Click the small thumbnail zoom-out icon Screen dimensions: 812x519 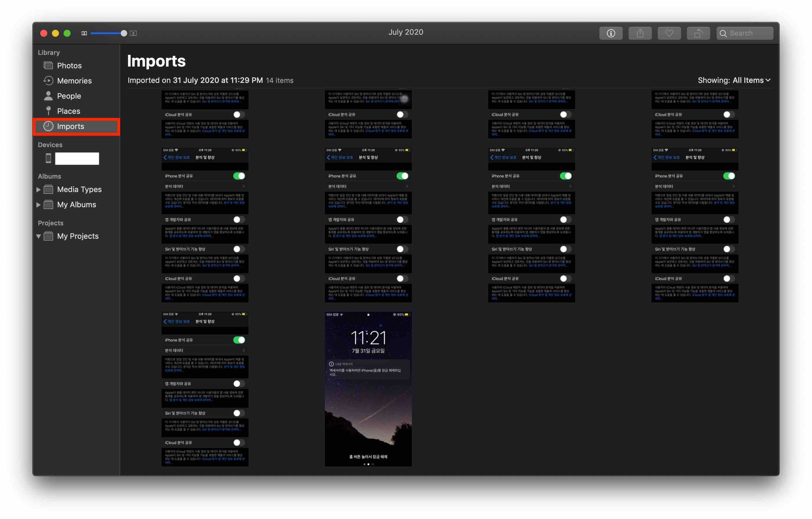(x=84, y=33)
